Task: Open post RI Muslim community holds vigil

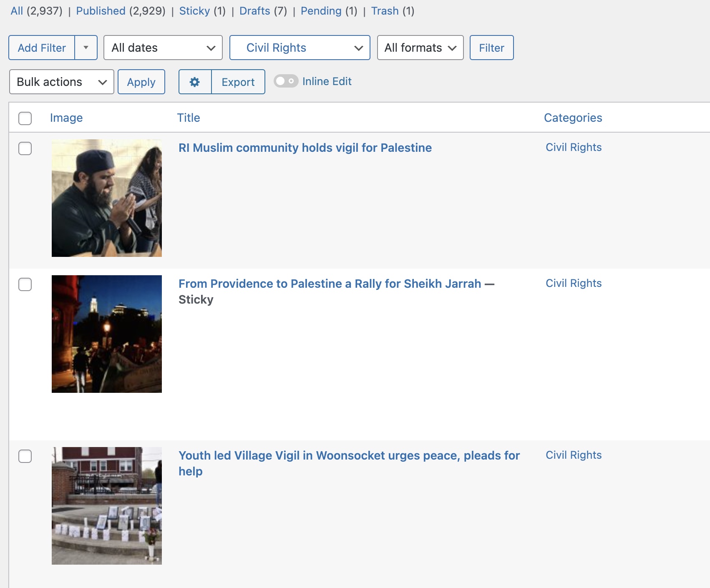Action: [305, 148]
